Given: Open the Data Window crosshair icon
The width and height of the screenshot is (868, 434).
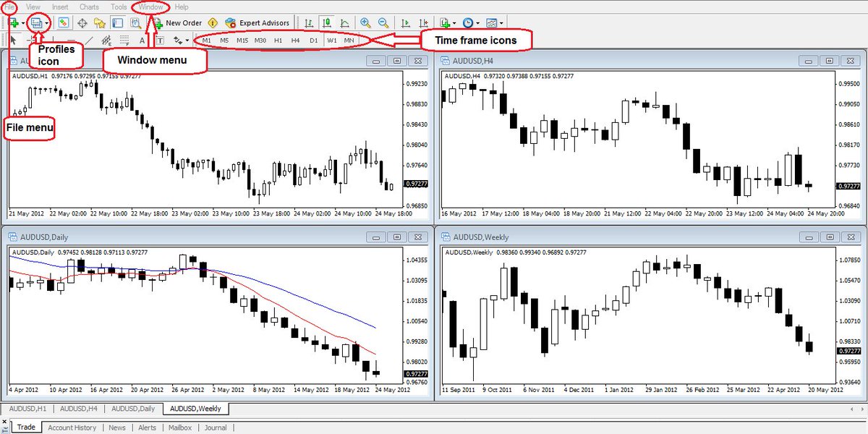Looking at the screenshot, I should 82,23.
